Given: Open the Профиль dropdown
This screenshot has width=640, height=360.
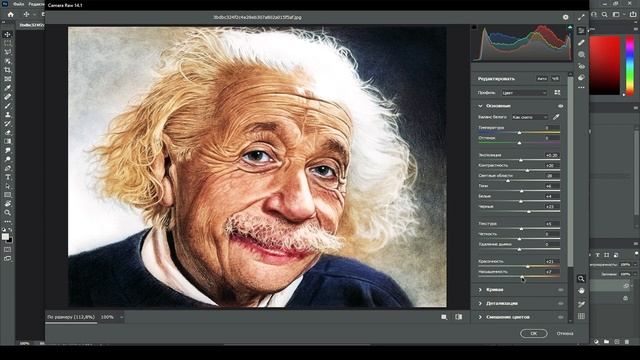Looking at the screenshot, I should coord(524,93).
